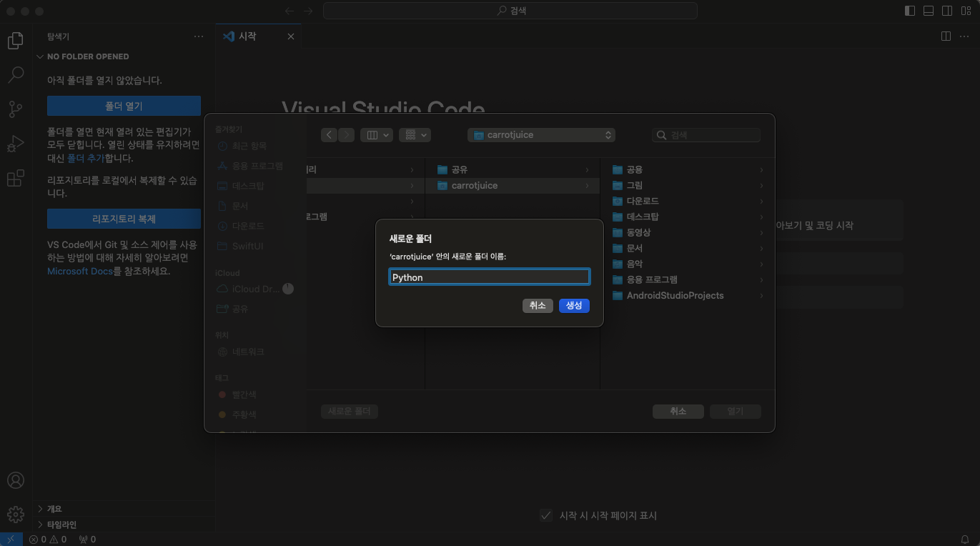
Task: Select the 시작 editor tab
Action: (x=258, y=36)
